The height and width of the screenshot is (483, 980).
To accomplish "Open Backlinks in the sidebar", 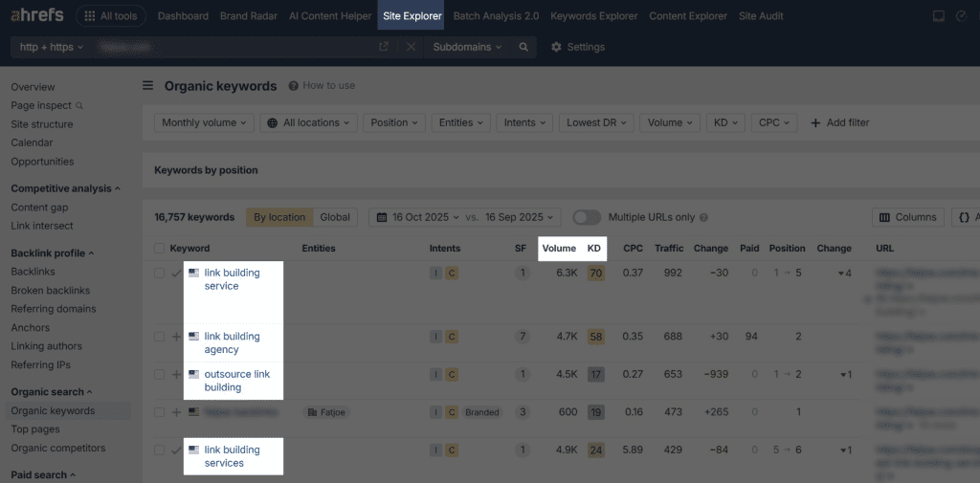I will coord(33,272).
